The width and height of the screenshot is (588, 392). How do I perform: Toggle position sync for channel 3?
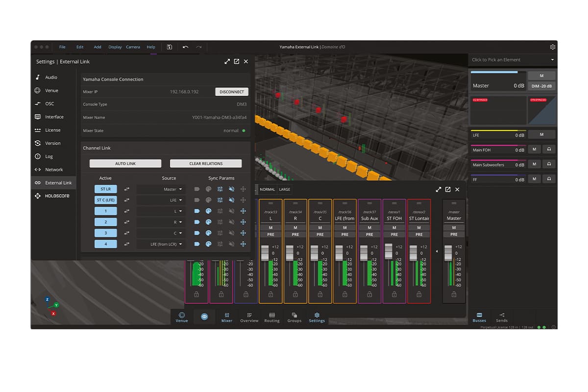point(243,233)
